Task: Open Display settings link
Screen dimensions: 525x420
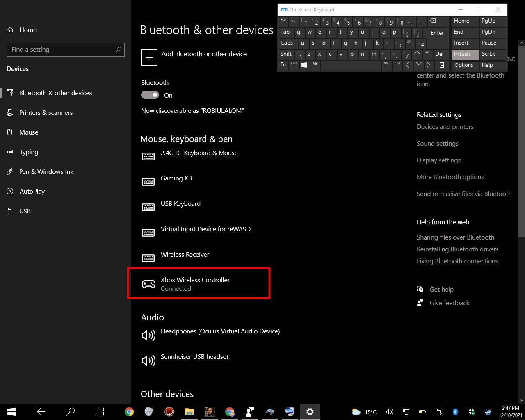Action: coord(438,160)
